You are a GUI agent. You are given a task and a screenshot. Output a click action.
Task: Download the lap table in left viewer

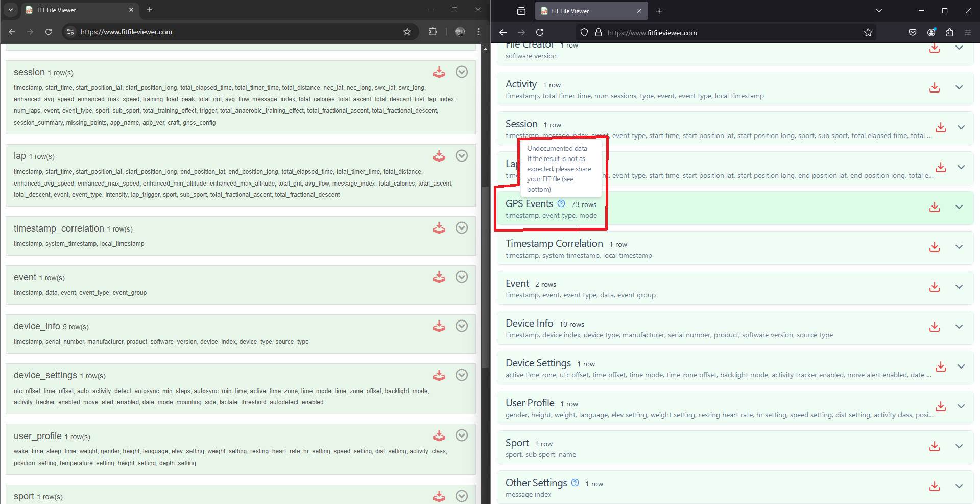(439, 156)
